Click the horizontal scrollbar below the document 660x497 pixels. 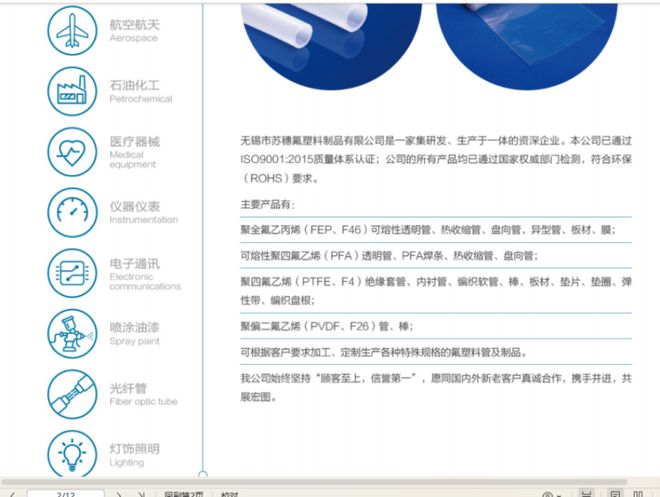point(300,480)
